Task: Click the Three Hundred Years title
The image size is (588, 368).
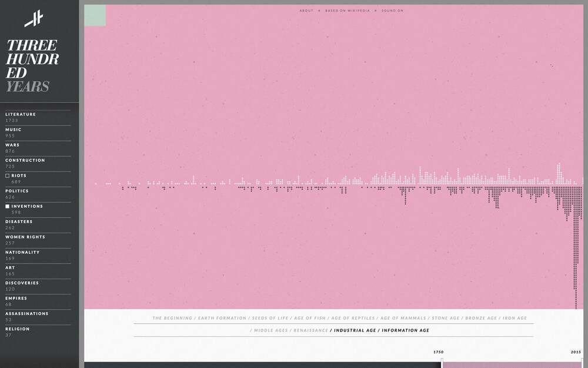Action: pos(32,66)
